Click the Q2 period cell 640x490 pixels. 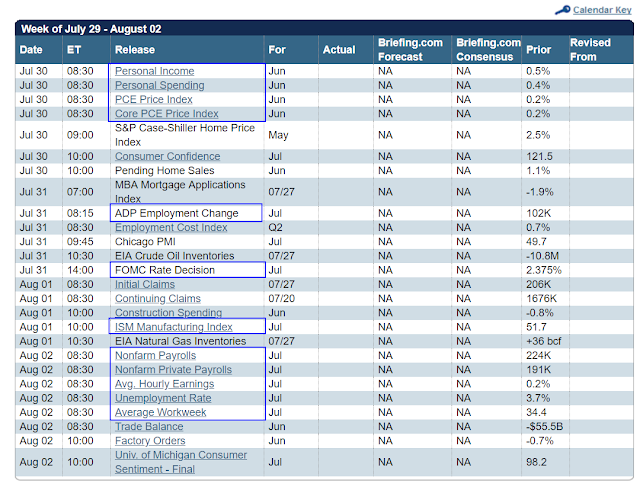(x=275, y=227)
